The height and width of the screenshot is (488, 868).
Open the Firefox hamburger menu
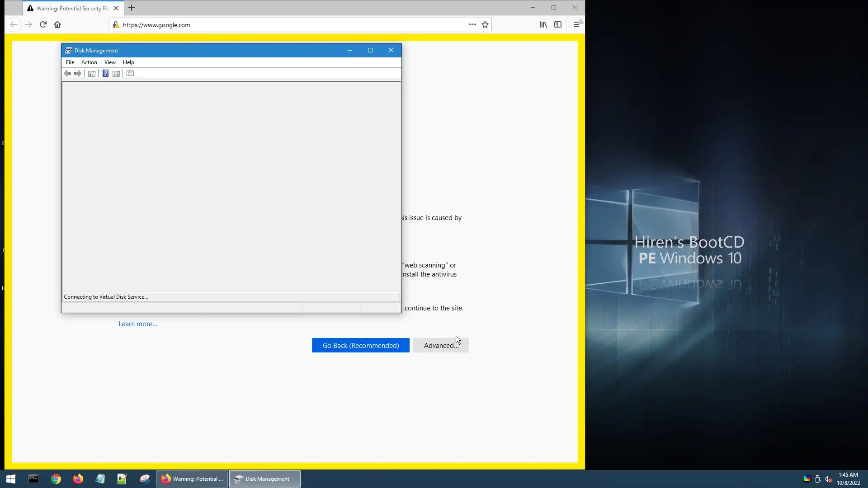coord(576,25)
